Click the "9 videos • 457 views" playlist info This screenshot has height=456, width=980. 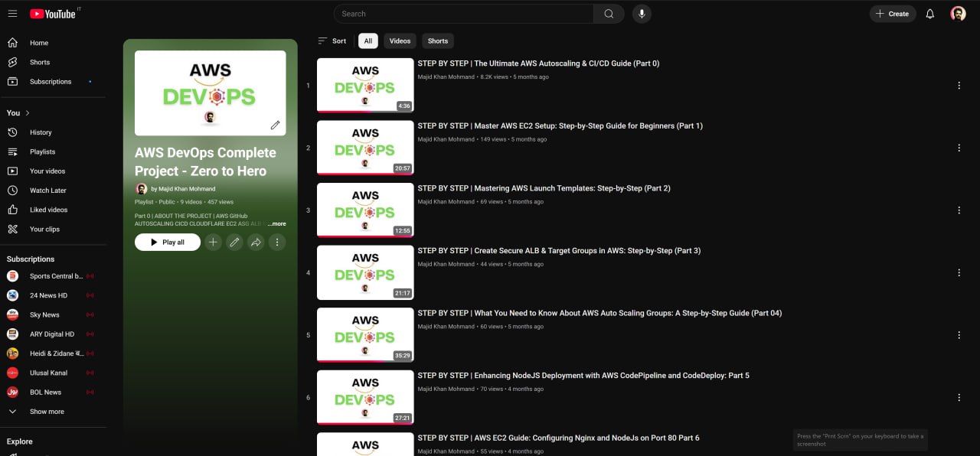(207, 202)
